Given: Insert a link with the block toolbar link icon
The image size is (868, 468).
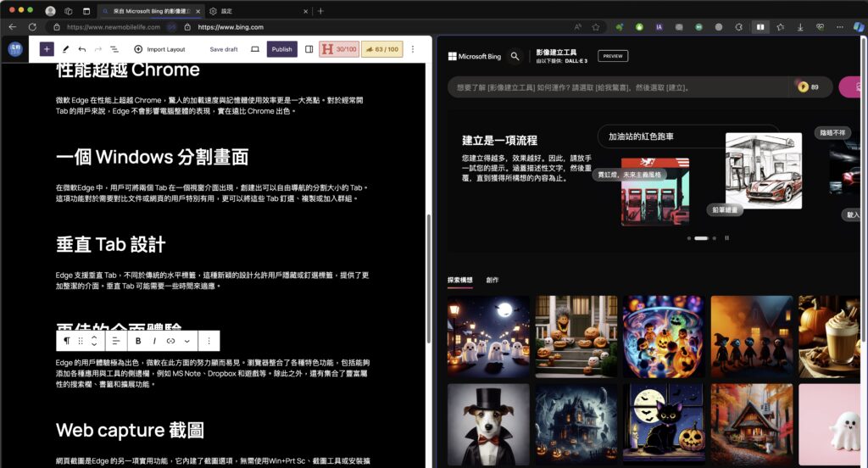Looking at the screenshot, I should pos(170,341).
